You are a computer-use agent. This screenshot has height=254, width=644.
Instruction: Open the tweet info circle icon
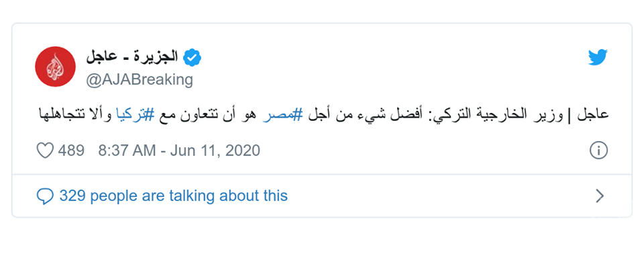pos(598,151)
